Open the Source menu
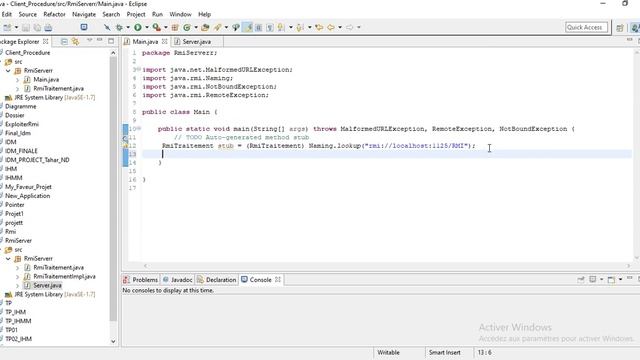The image size is (640, 360). pyautogui.click(x=27, y=14)
